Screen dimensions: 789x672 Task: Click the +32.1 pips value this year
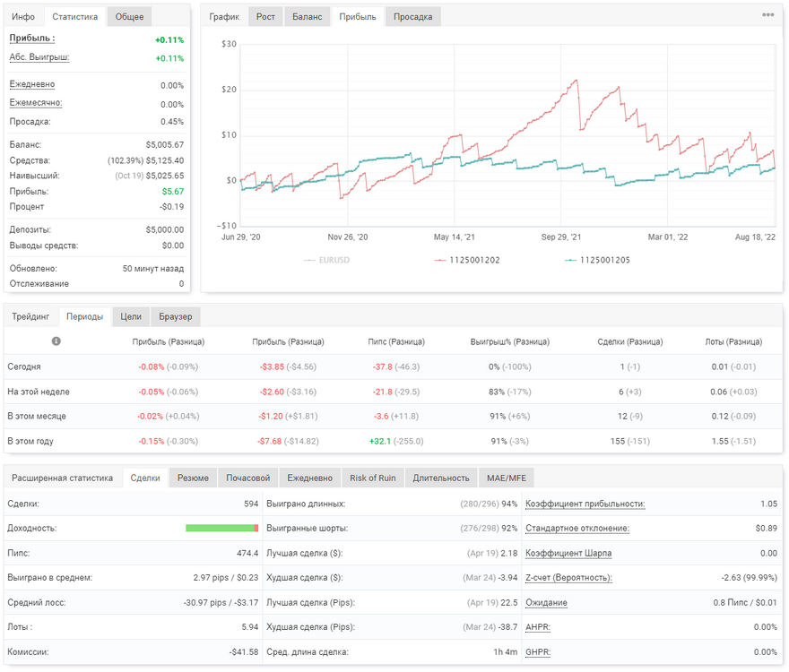point(380,441)
